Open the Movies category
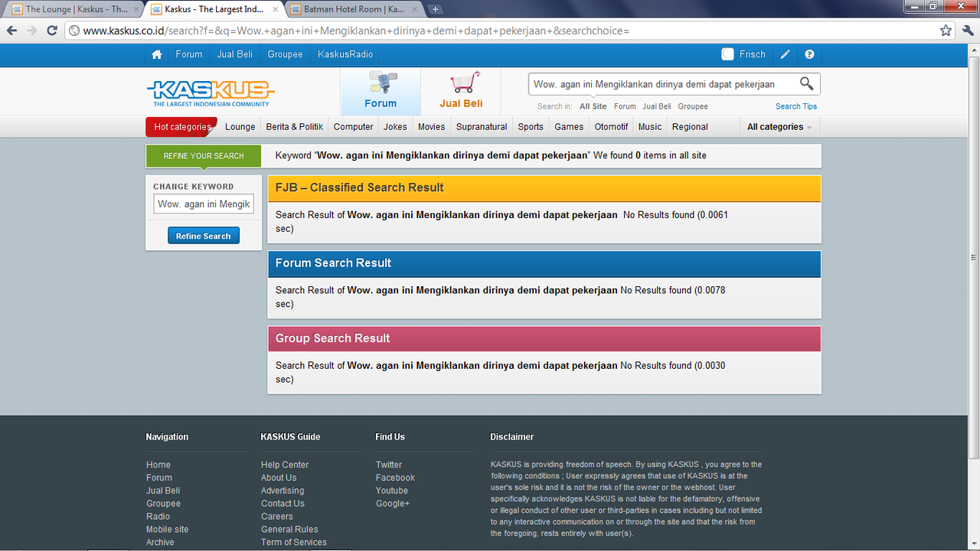The width and height of the screenshot is (980, 551). 432,127
